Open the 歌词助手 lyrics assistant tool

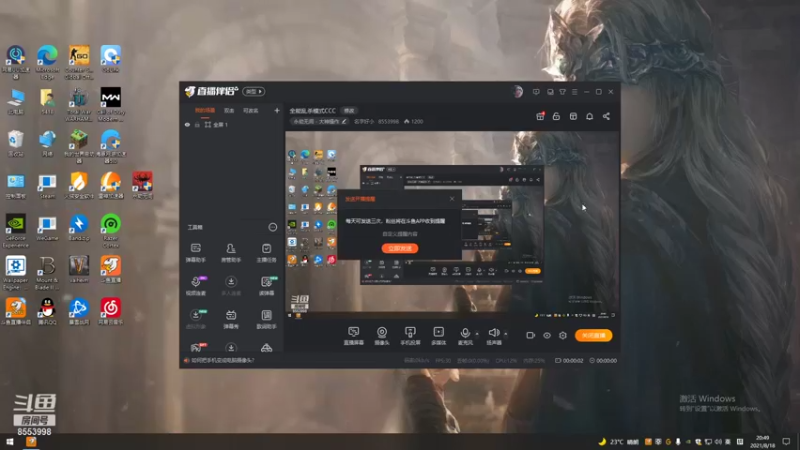tap(266, 319)
